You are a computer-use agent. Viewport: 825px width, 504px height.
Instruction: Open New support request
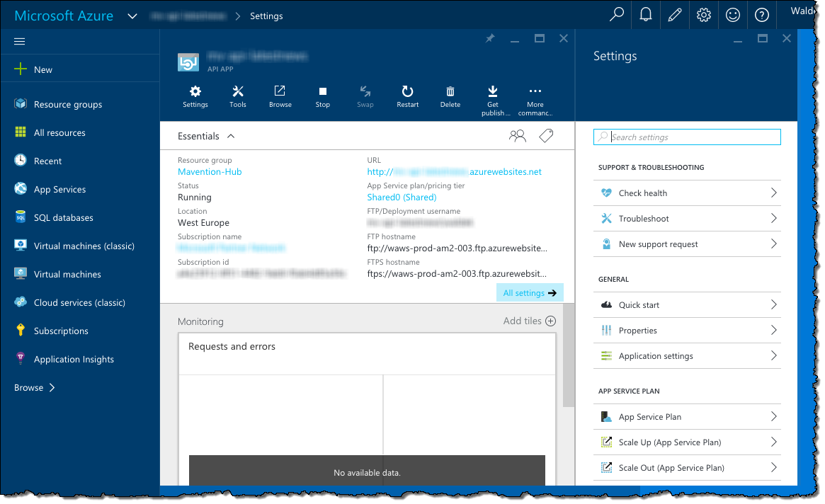pyautogui.click(x=687, y=244)
